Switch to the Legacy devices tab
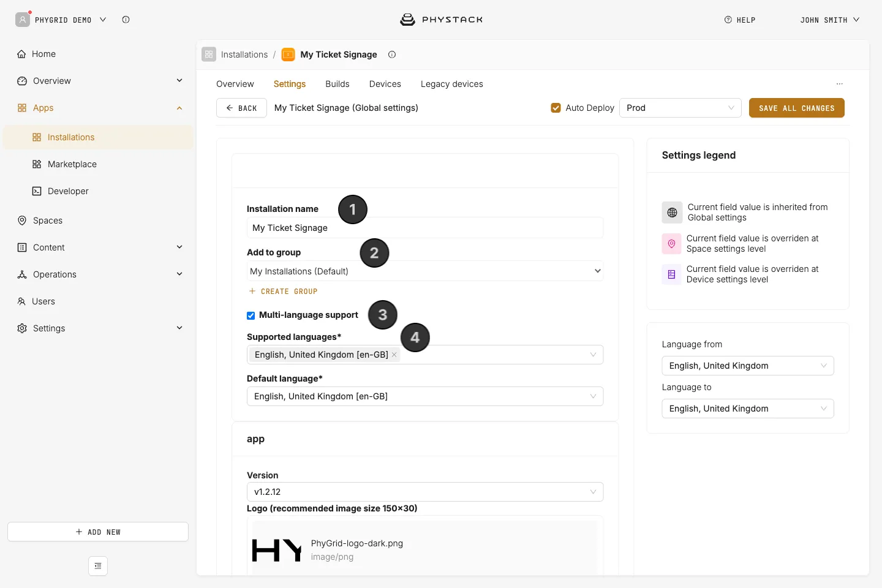This screenshot has width=882, height=588. coord(452,84)
